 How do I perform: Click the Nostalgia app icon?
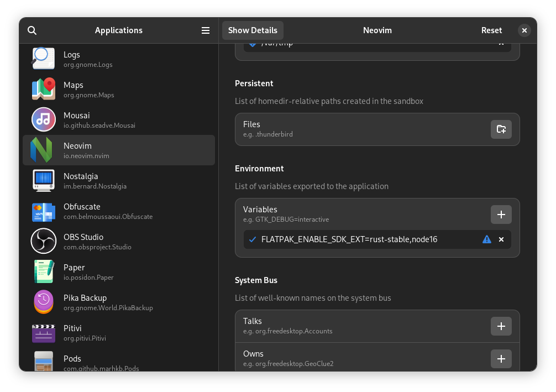43,180
